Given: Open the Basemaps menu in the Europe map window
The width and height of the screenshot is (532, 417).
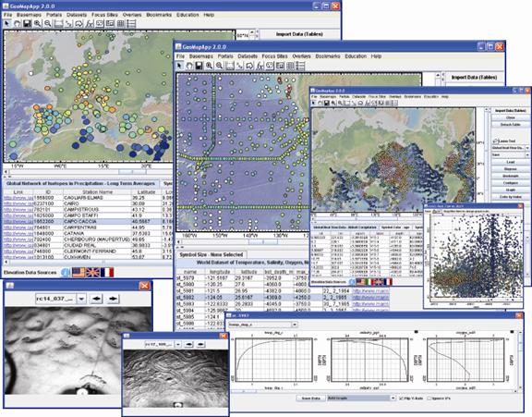Looking at the screenshot, I should (29, 15).
